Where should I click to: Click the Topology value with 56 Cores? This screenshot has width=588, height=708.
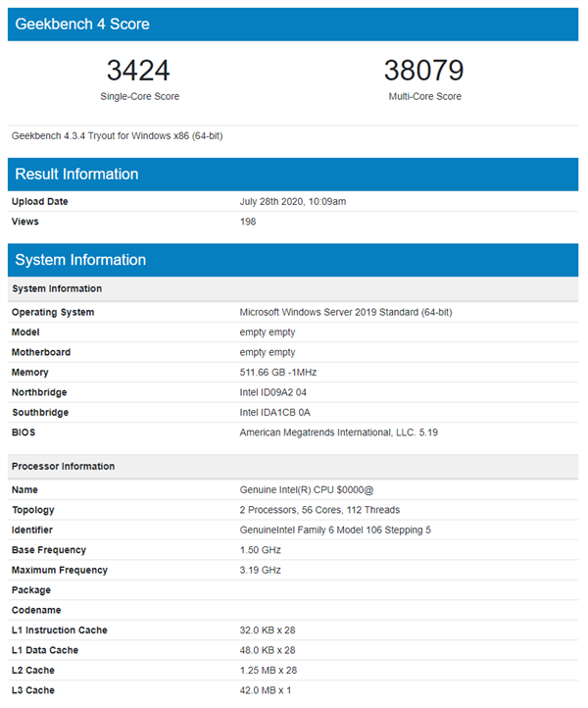point(319,510)
